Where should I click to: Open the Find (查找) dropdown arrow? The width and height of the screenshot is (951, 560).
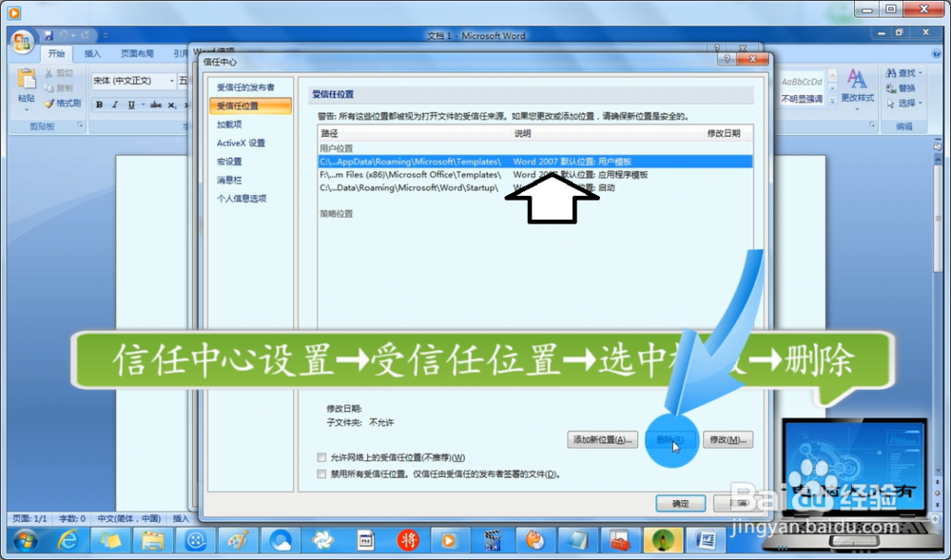(x=920, y=73)
